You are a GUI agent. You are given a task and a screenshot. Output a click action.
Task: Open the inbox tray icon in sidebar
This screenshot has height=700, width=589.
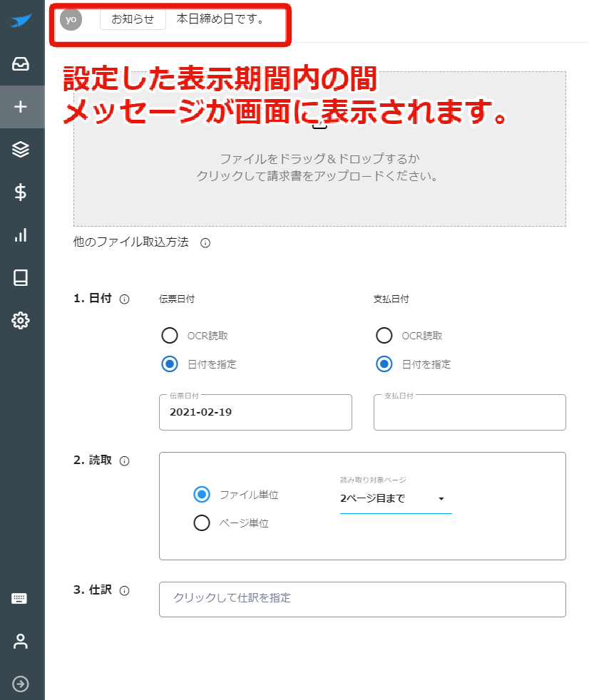pyautogui.click(x=21, y=64)
